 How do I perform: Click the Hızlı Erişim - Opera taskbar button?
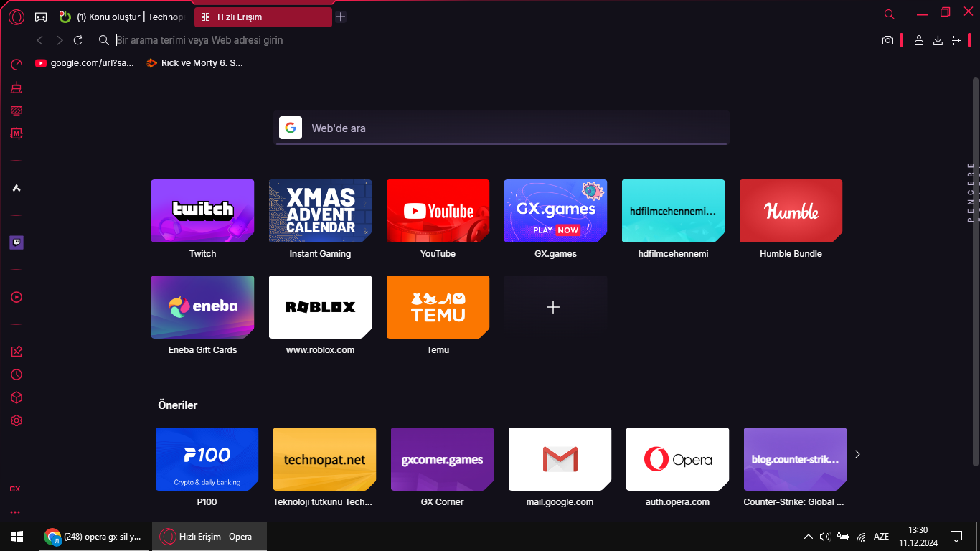209,536
